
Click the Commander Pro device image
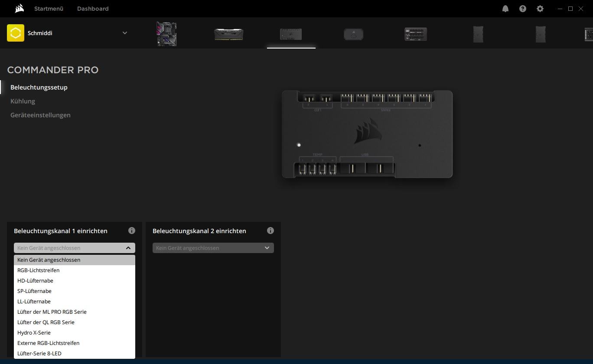(367, 134)
